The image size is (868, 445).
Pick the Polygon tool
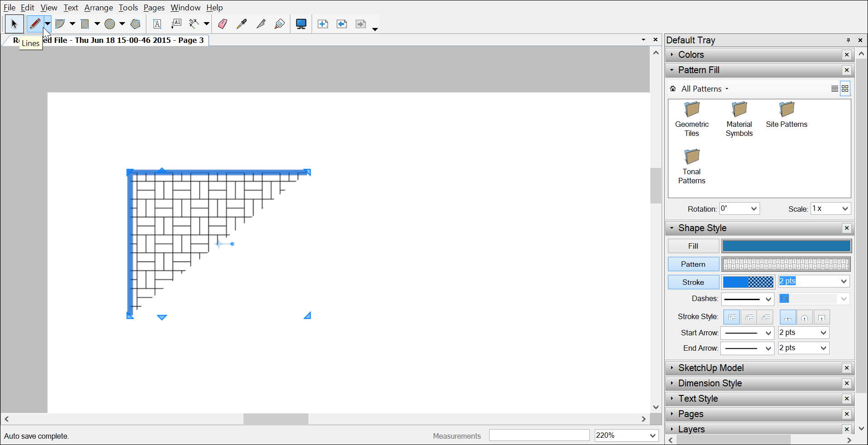[135, 24]
